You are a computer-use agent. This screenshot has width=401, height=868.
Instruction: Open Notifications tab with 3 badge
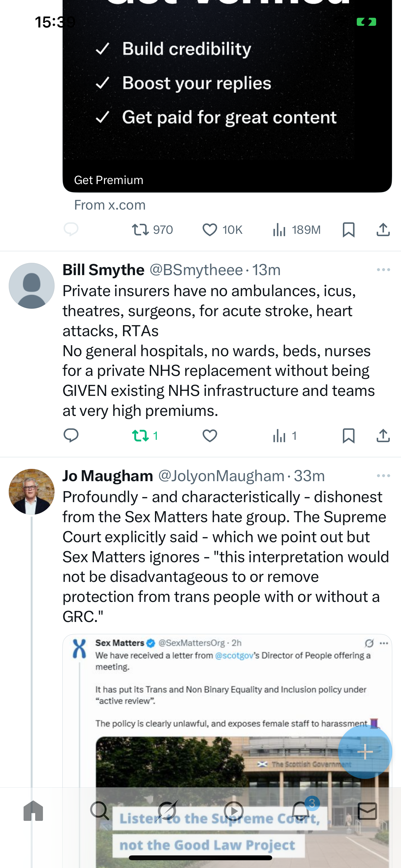coord(301,811)
